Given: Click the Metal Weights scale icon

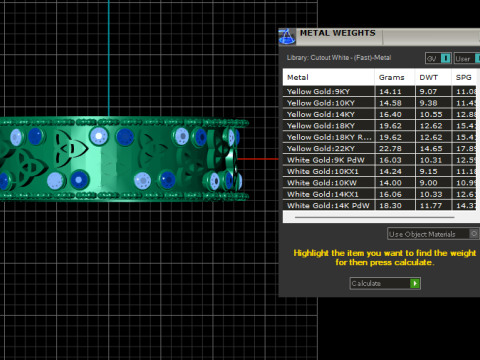Looking at the screenshot, I should [x=287, y=36].
